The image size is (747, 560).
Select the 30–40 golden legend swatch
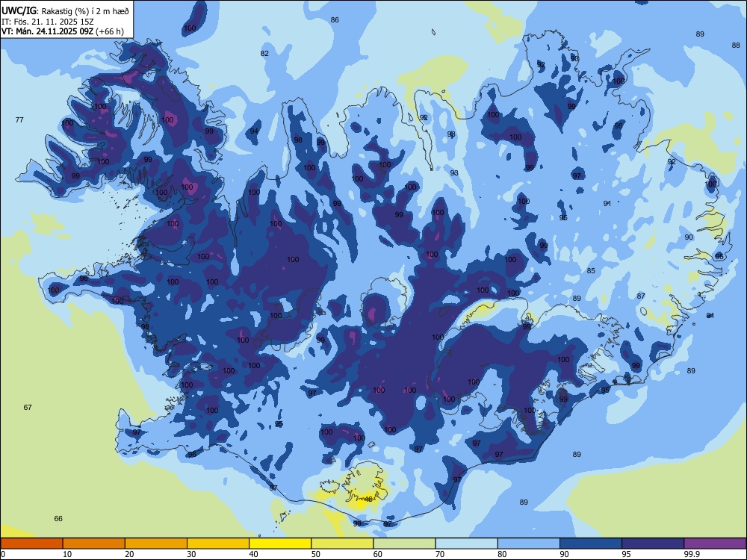tap(218, 544)
